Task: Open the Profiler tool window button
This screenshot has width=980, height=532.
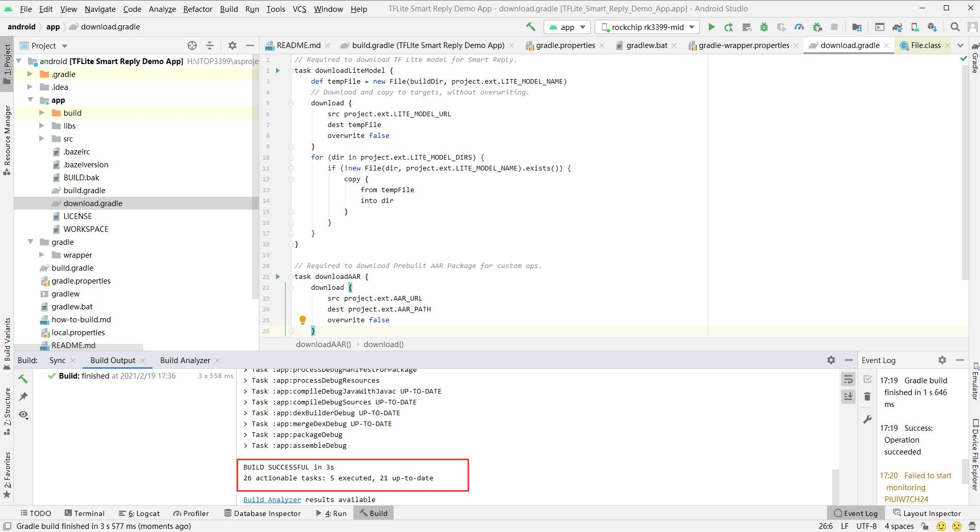Action: 191,513
